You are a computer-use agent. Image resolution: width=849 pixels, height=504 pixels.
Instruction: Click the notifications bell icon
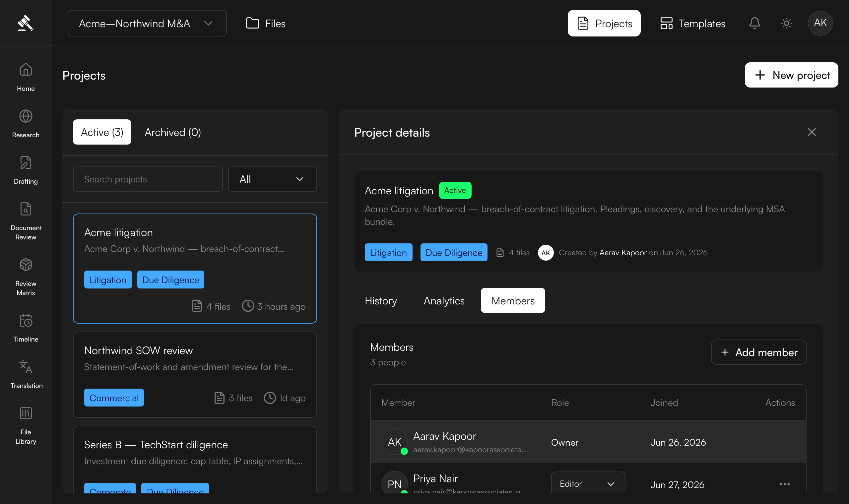click(x=754, y=23)
